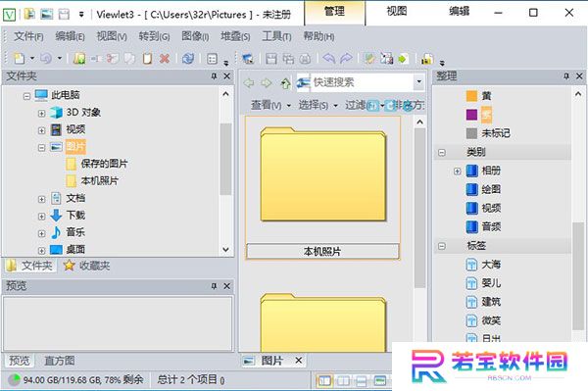Image resolution: width=588 pixels, height=391 pixels.
Task: Expand the 视频 folder tree node
Action: click(41, 130)
